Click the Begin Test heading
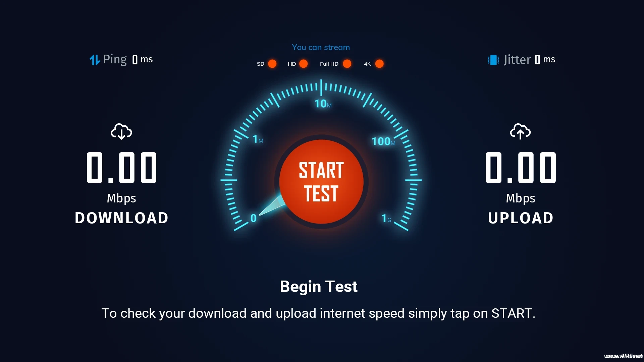Viewport: 644px width, 362px height. tap(319, 287)
